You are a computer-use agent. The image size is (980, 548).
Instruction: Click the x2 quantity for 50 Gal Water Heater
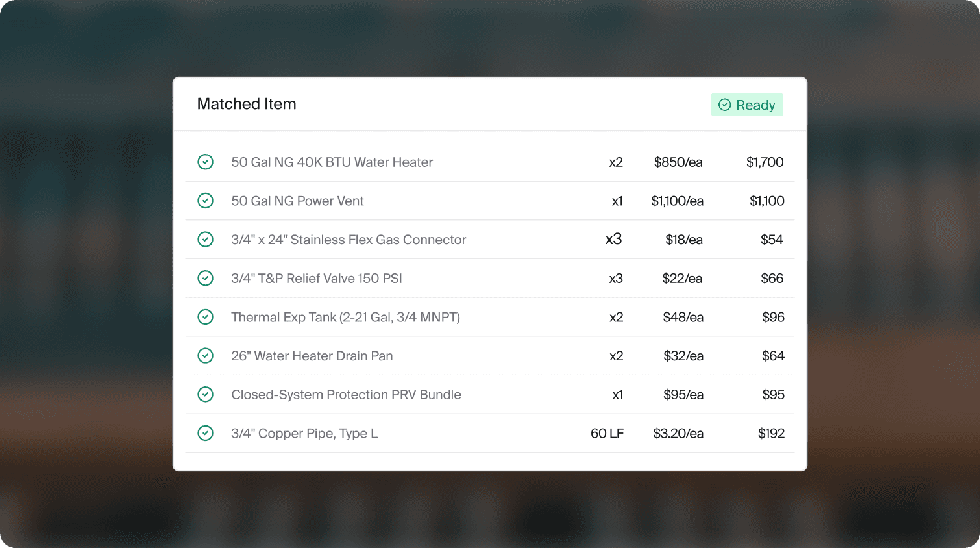[616, 162]
